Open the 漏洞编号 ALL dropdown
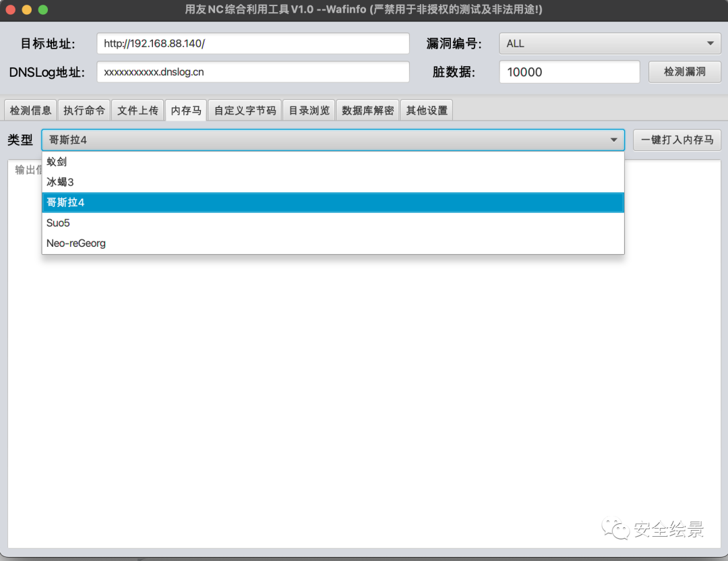Image resolution: width=728 pixels, height=561 pixels. pos(609,44)
